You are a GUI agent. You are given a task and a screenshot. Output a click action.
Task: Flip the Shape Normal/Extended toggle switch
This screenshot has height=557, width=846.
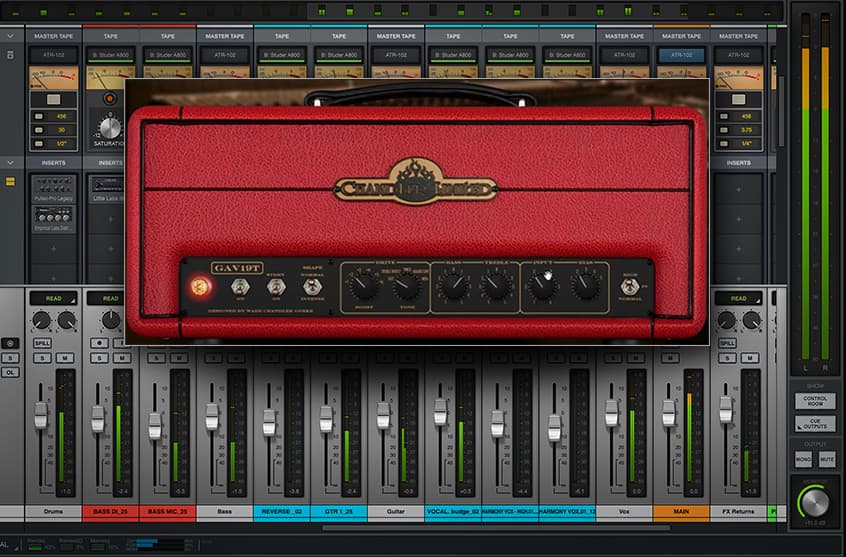312,287
